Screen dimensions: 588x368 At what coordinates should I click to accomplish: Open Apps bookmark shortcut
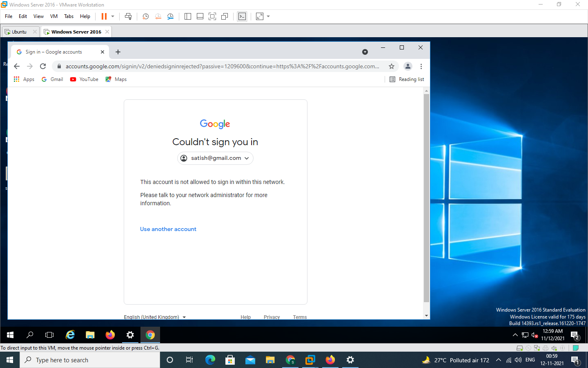coord(24,79)
